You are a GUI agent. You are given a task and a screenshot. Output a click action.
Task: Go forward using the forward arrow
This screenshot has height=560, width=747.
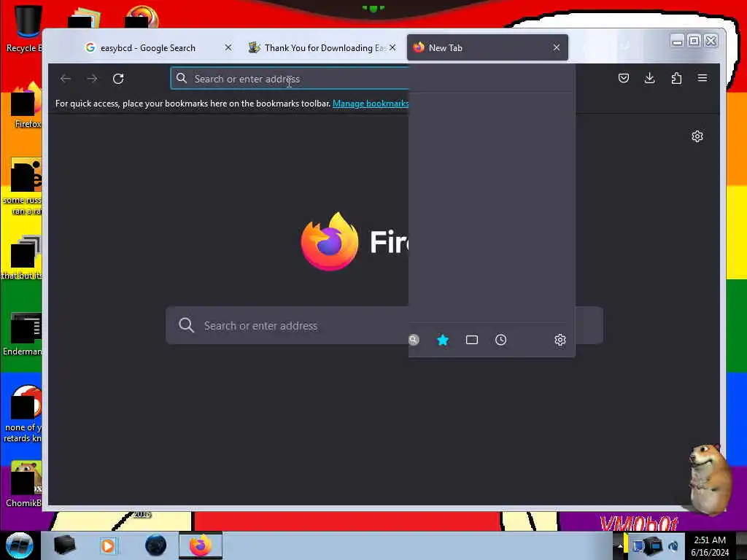[x=92, y=79]
